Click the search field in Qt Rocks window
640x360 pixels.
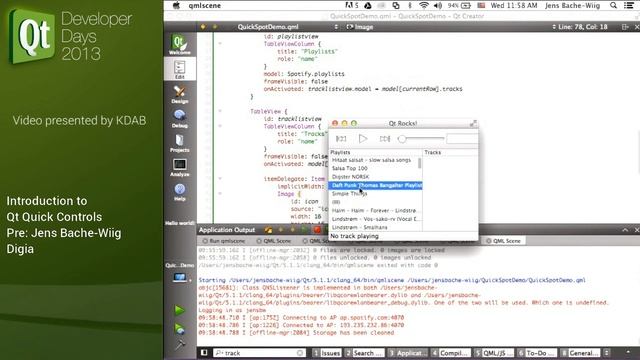(462, 139)
